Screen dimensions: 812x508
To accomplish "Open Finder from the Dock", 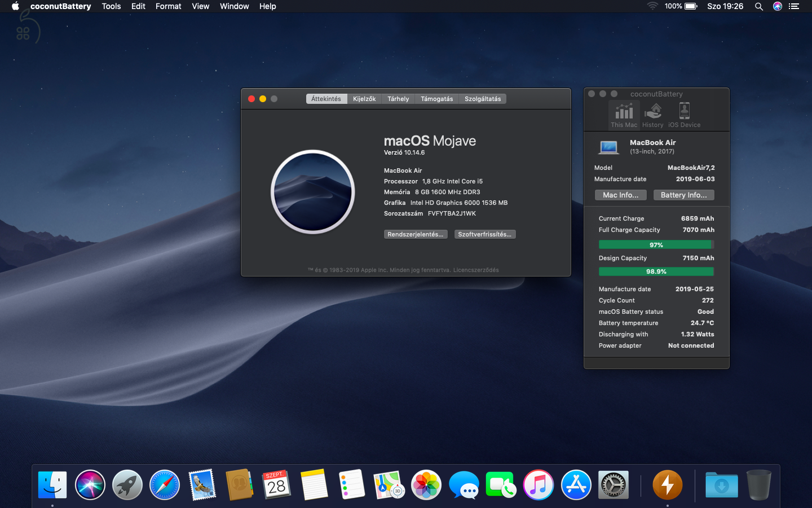I will (x=52, y=485).
